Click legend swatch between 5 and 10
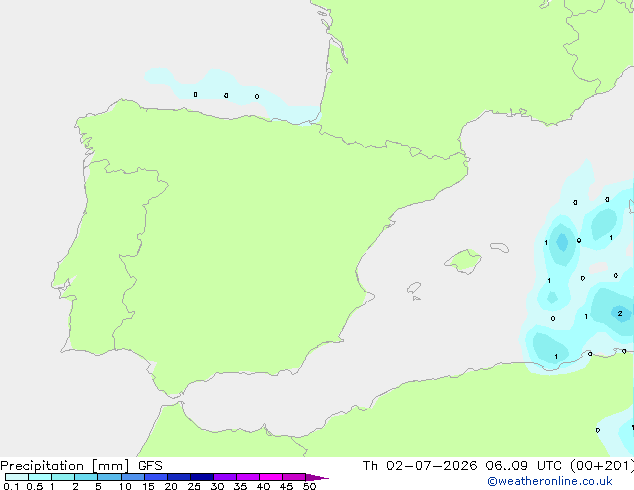 click(109, 477)
